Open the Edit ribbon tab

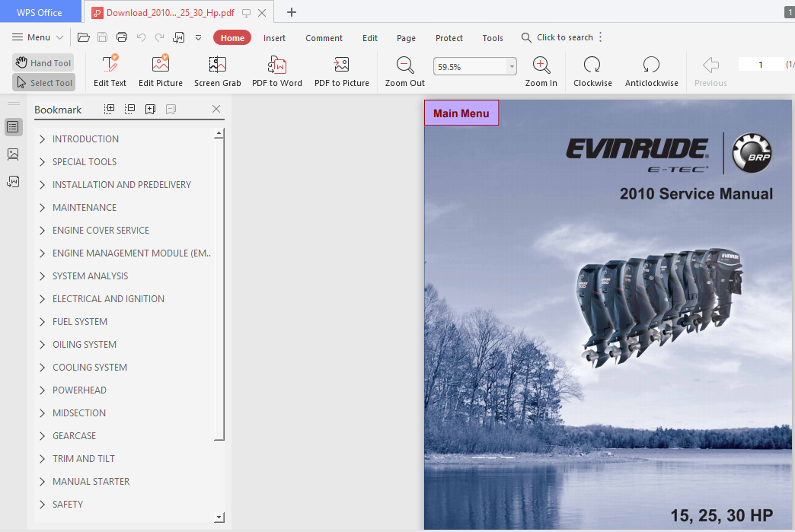369,38
